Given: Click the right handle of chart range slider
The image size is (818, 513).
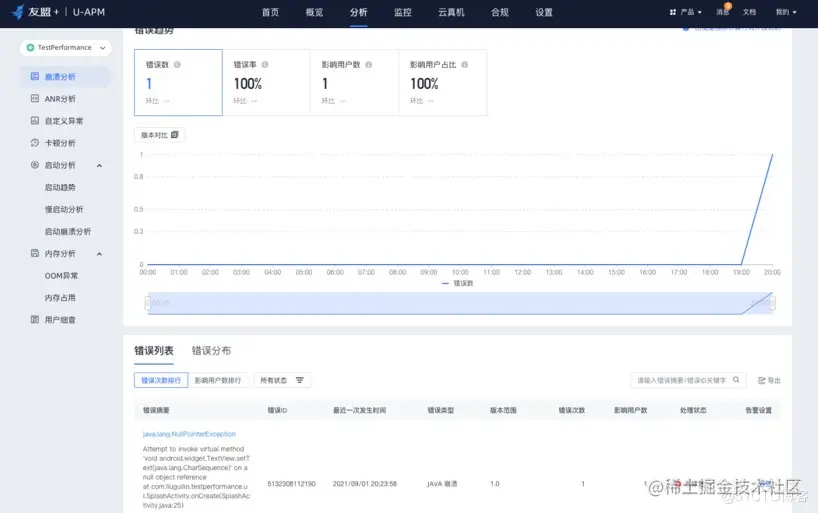Looking at the screenshot, I should [773, 303].
